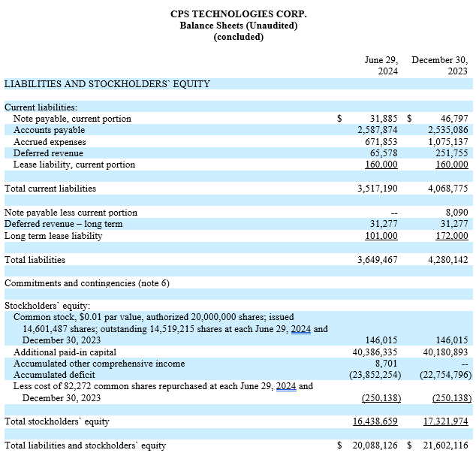Select the 'Long term lease liability' label
This screenshot has height=456, width=476.
53,236
